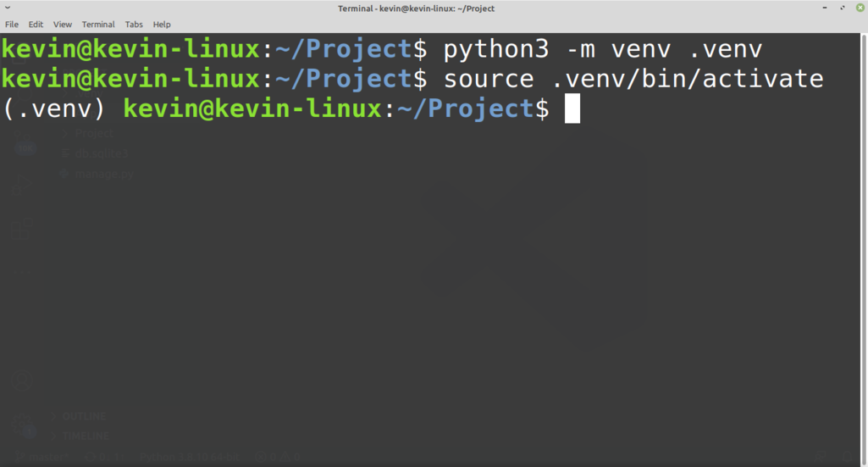Click the '(.venv)' environment prefix

coord(57,108)
